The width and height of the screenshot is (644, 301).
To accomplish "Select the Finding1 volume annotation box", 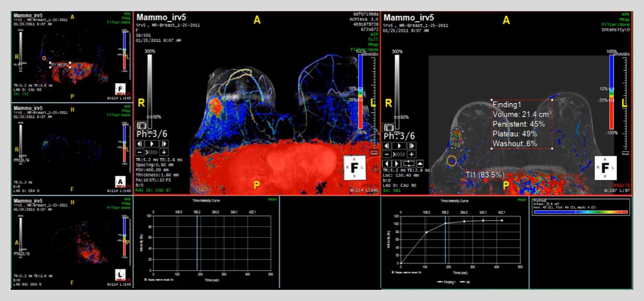I will click(521, 124).
